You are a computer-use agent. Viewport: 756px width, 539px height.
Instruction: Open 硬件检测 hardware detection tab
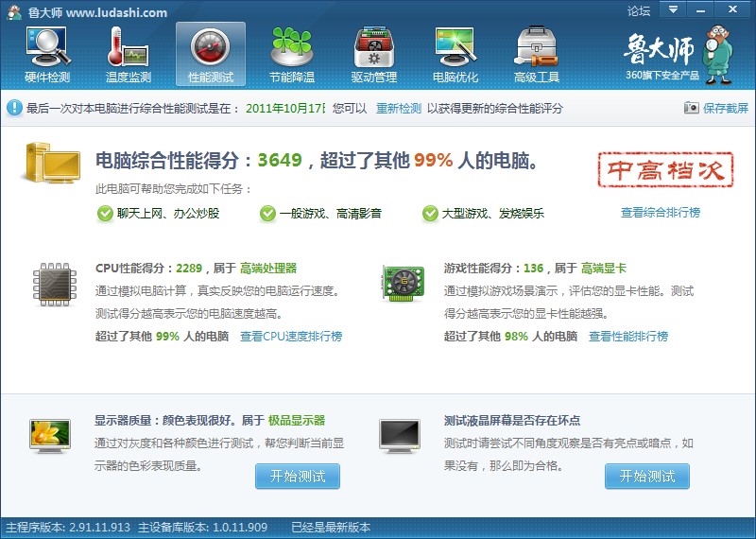coord(47,55)
